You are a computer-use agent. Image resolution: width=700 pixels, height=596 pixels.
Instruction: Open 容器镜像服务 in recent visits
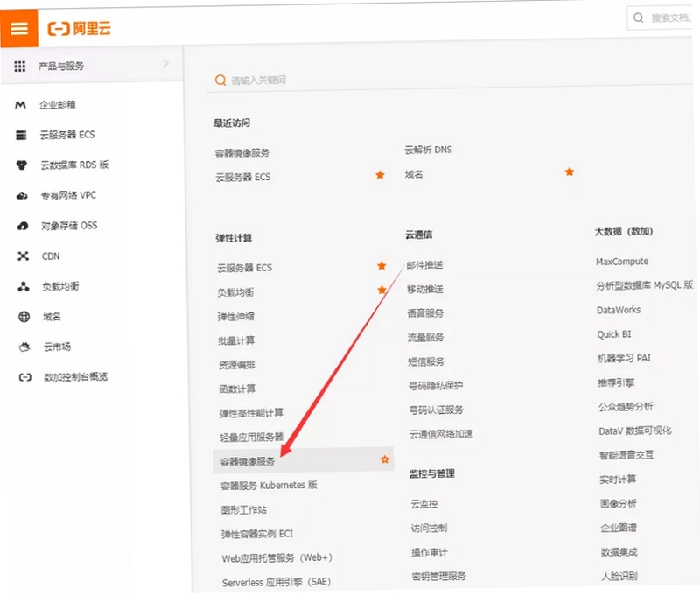point(242,153)
